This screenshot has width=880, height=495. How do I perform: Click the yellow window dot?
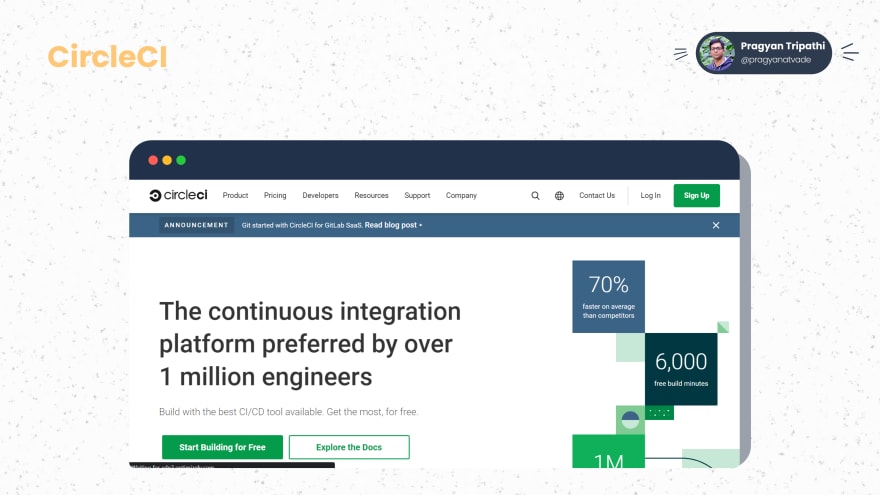pyautogui.click(x=167, y=160)
